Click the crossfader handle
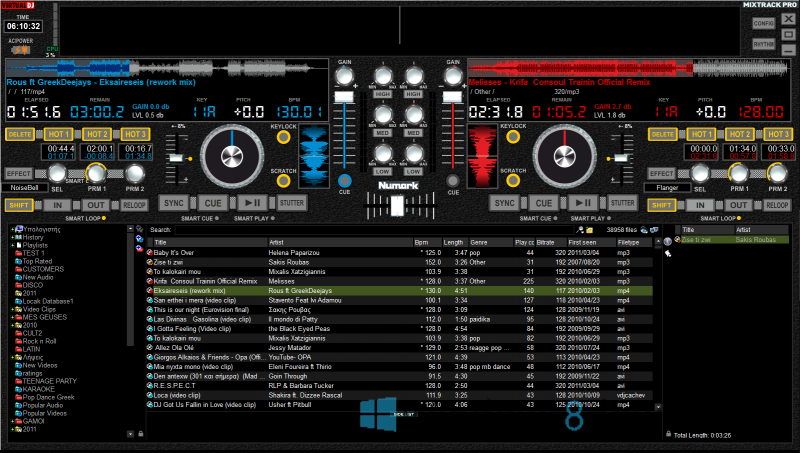Viewport: 800px width, 453px height. point(397,206)
